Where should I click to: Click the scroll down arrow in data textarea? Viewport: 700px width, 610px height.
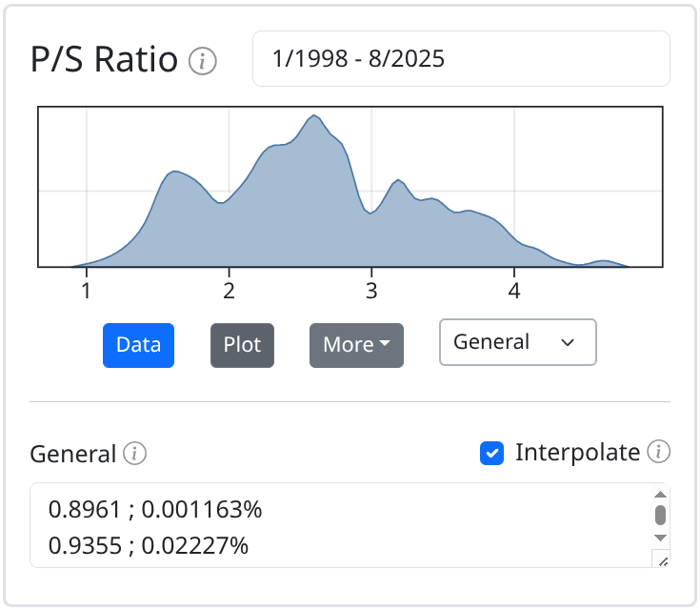point(660,539)
